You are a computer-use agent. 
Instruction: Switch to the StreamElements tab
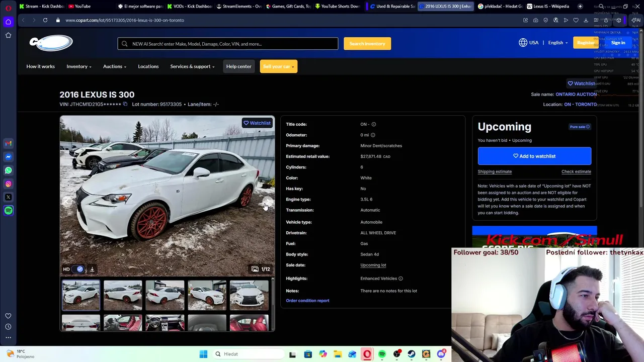pyautogui.click(x=238, y=6)
